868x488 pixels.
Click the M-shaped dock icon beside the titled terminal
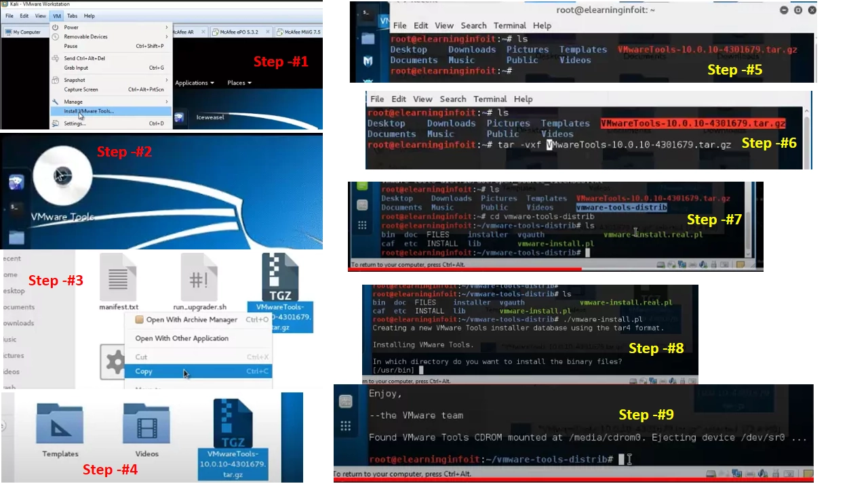pyautogui.click(x=368, y=61)
